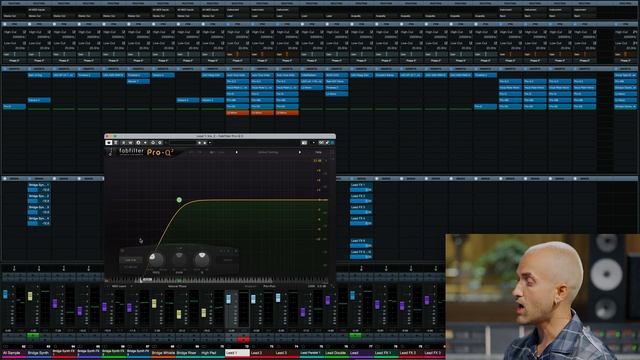Select the green EQ band node
The height and width of the screenshot is (360, 640).
pos(179,200)
